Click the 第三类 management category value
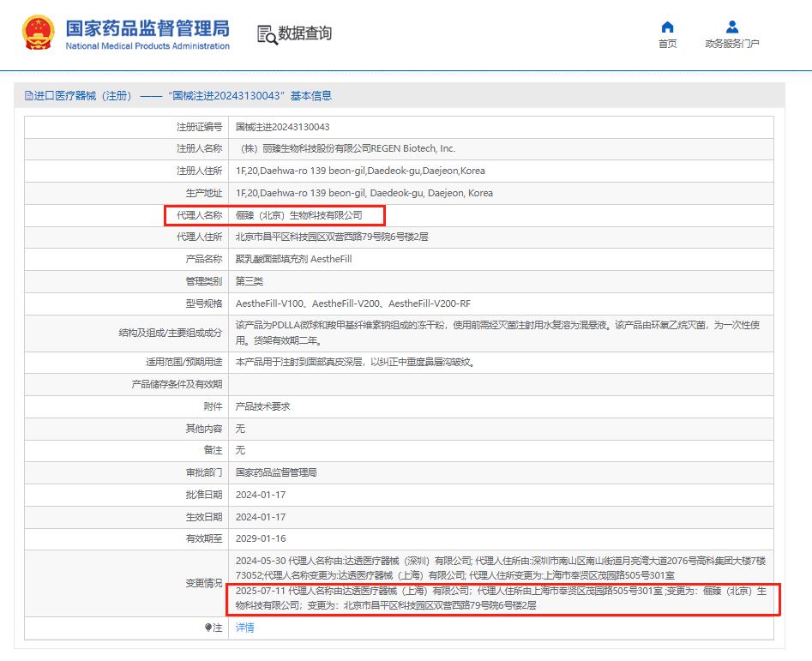812x661 pixels. 250,281
